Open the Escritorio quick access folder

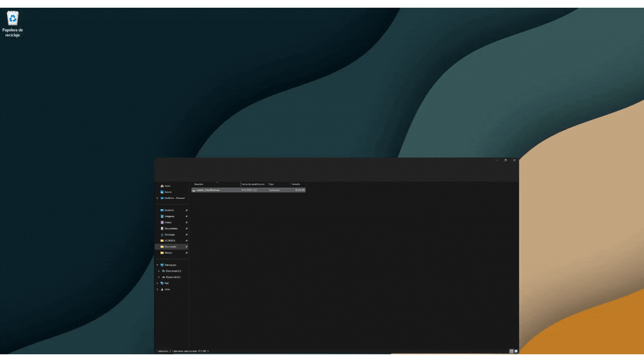pos(169,210)
